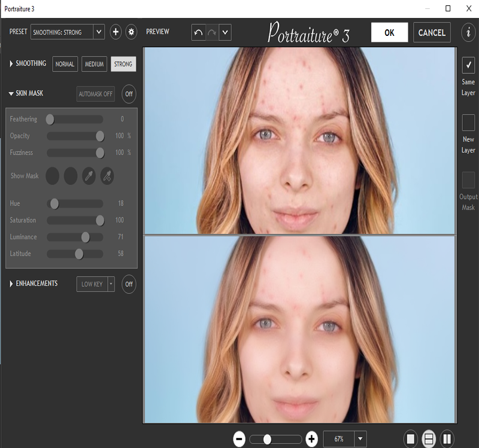The width and height of the screenshot is (479, 448).
Task: Click OK to apply changes
Action: (390, 32)
